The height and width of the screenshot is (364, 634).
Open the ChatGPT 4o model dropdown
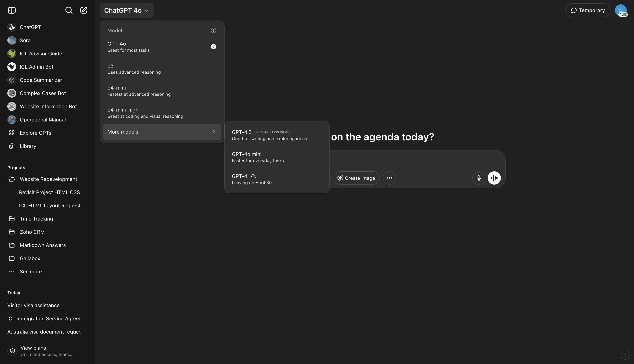127,10
